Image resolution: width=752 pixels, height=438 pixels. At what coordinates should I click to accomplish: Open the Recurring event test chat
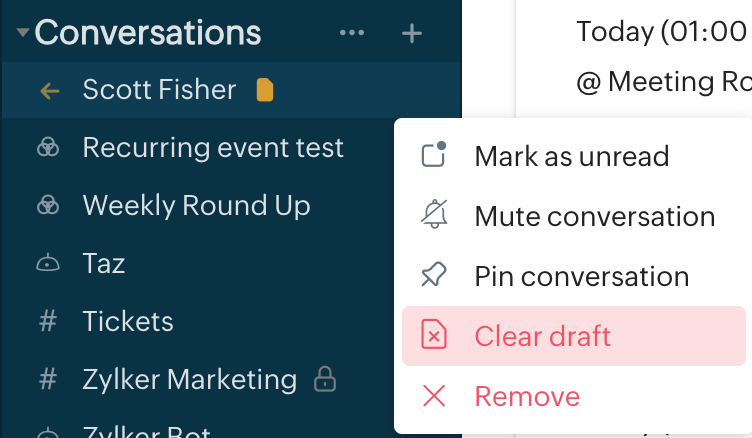[x=213, y=148]
